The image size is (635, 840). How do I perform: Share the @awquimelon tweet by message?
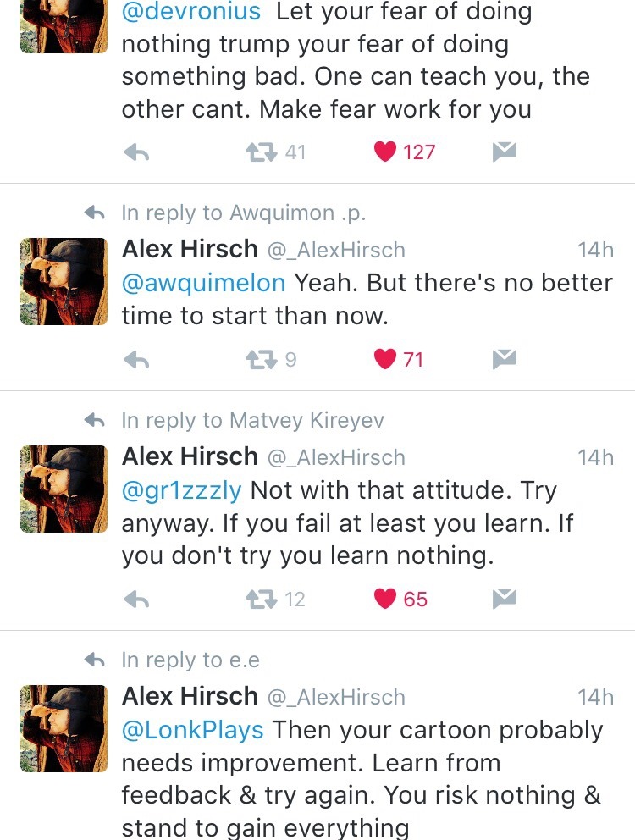[x=505, y=360]
